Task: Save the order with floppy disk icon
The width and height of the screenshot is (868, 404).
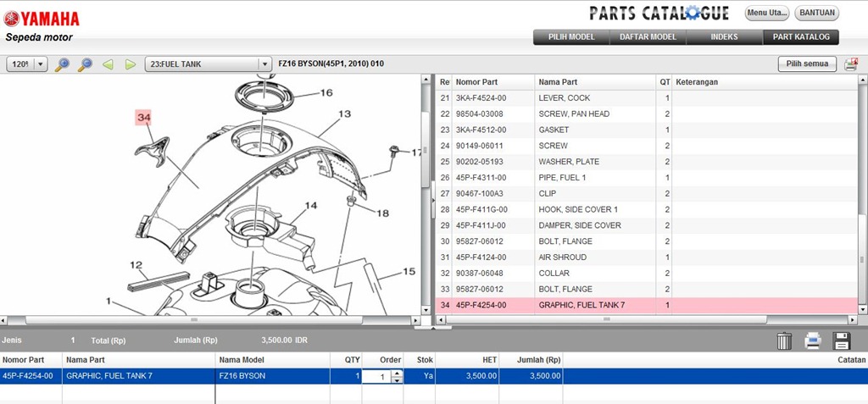Action: coord(842,340)
